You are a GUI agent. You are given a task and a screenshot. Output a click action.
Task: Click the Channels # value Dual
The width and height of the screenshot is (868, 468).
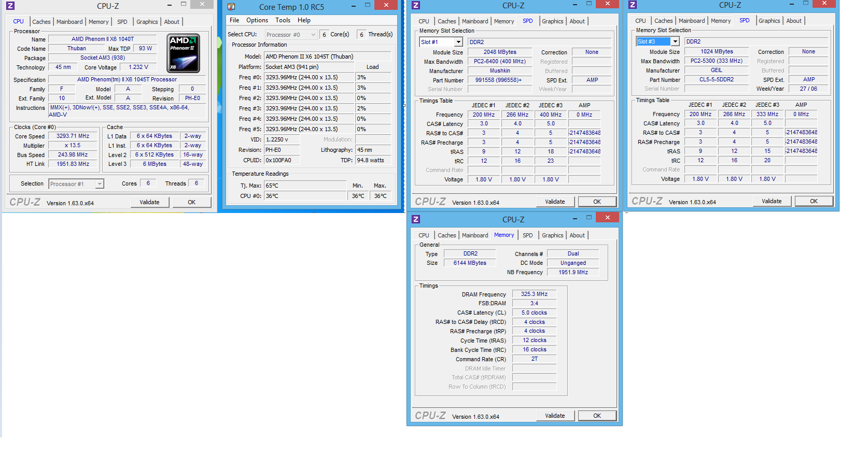573,253
